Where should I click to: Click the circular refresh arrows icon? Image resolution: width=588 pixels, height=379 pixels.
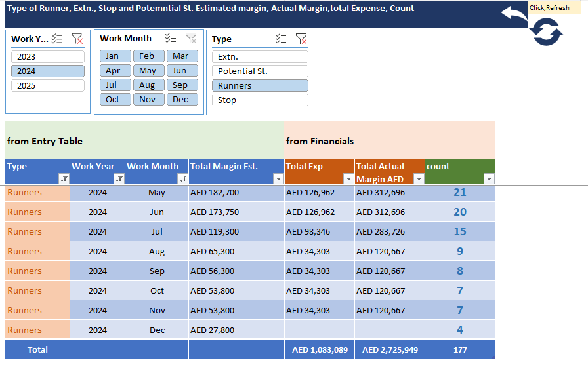pos(547,31)
